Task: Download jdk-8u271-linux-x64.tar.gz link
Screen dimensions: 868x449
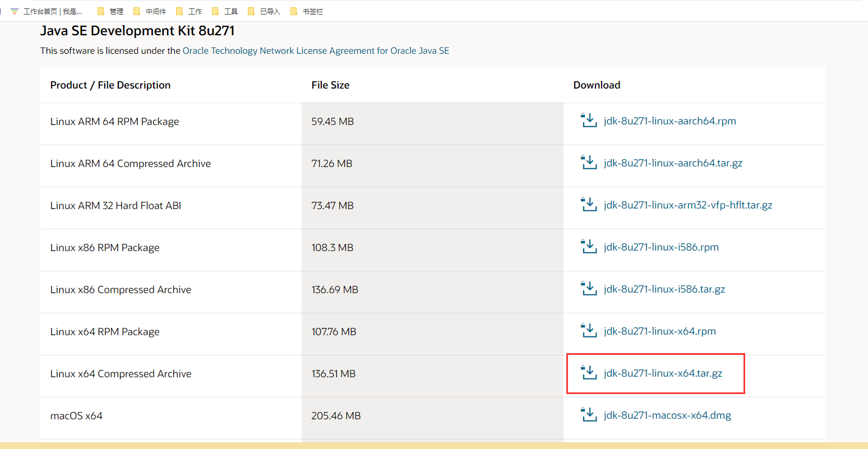Action: tap(663, 373)
